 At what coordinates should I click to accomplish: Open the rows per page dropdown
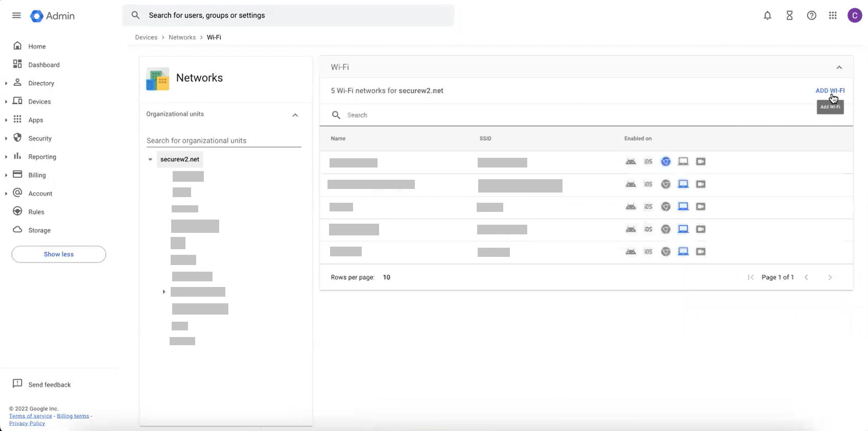386,277
